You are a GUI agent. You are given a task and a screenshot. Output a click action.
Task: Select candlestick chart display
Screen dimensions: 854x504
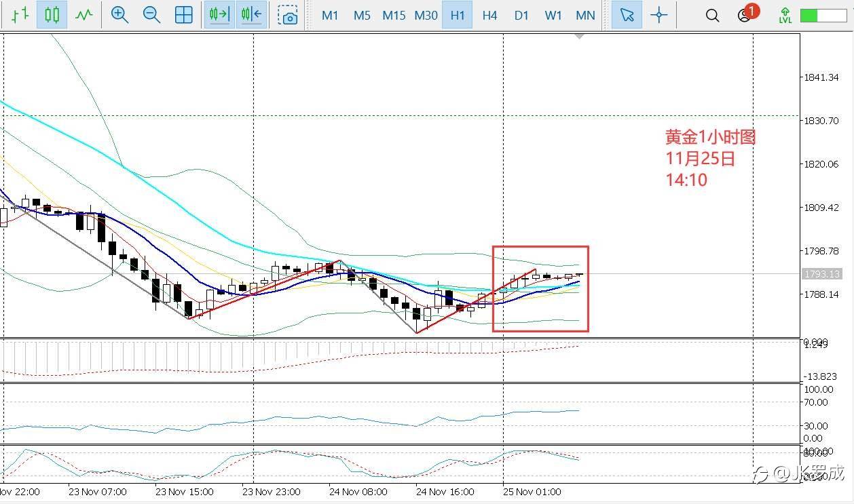[x=52, y=15]
